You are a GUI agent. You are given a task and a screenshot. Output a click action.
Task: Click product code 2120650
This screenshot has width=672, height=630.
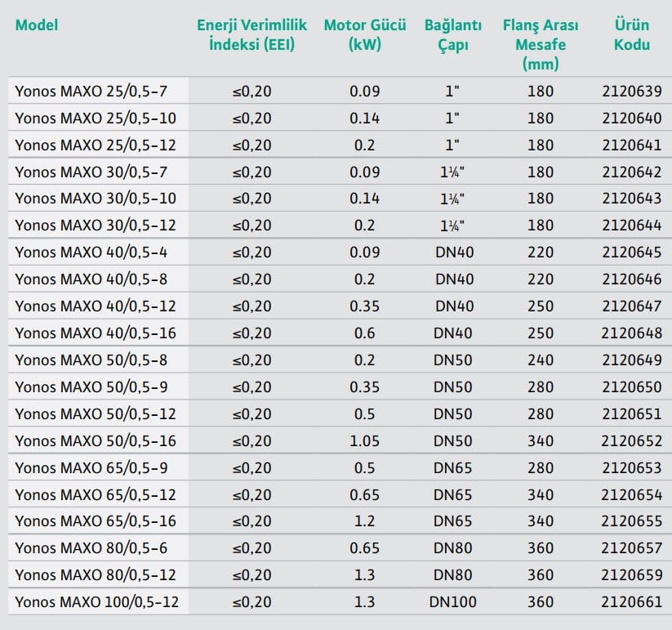tap(632, 386)
